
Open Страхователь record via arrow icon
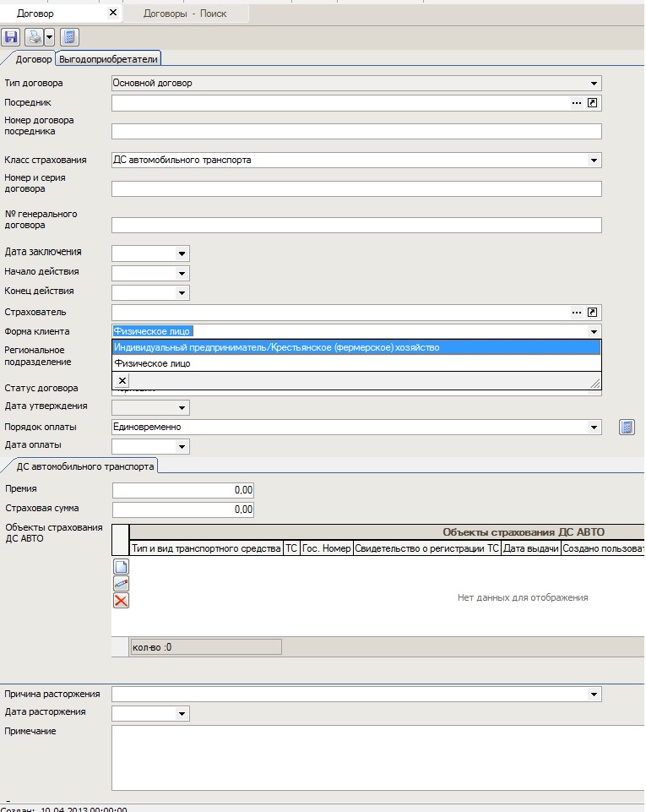click(593, 312)
